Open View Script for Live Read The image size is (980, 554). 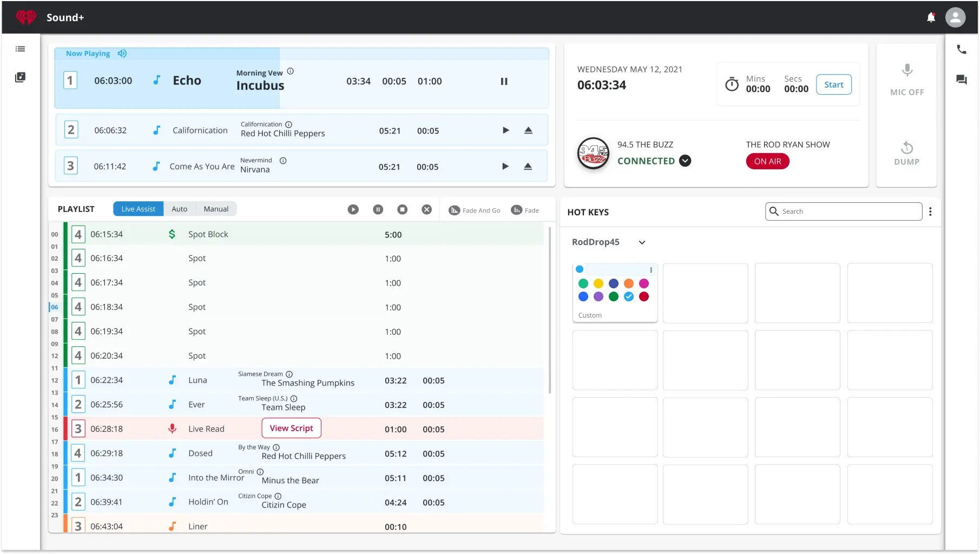[x=291, y=428]
